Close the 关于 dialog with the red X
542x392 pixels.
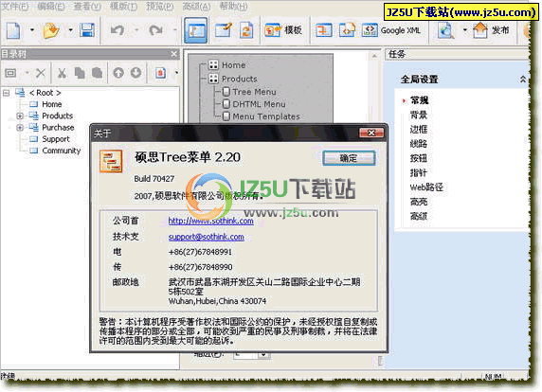(x=371, y=133)
